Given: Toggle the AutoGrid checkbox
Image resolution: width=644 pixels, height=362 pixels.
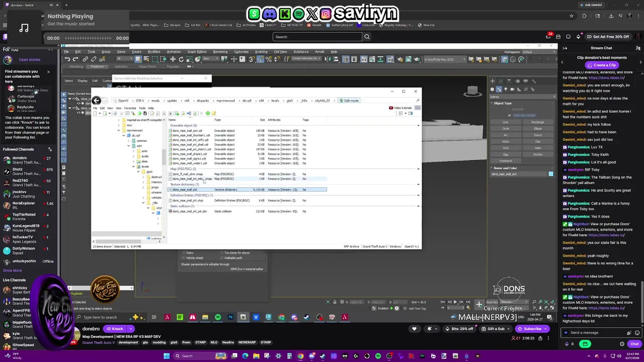Looking at the screenshot, I should pos(510,109).
